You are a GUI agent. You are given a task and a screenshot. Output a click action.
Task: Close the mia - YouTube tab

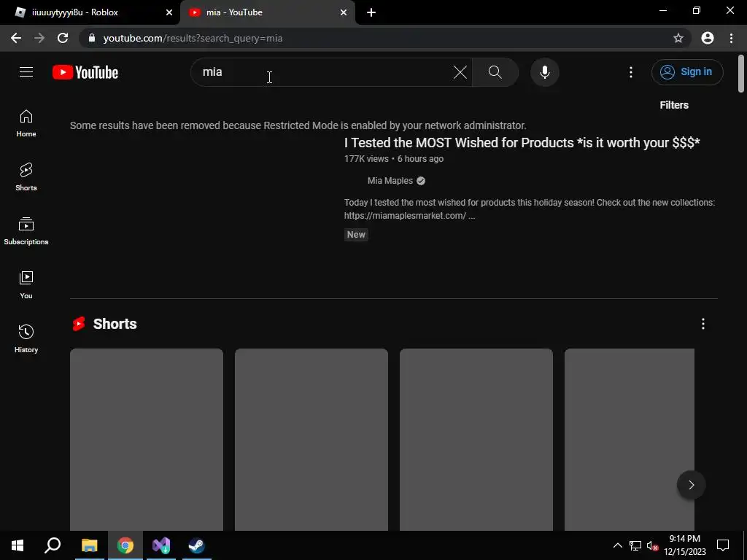coord(344,12)
